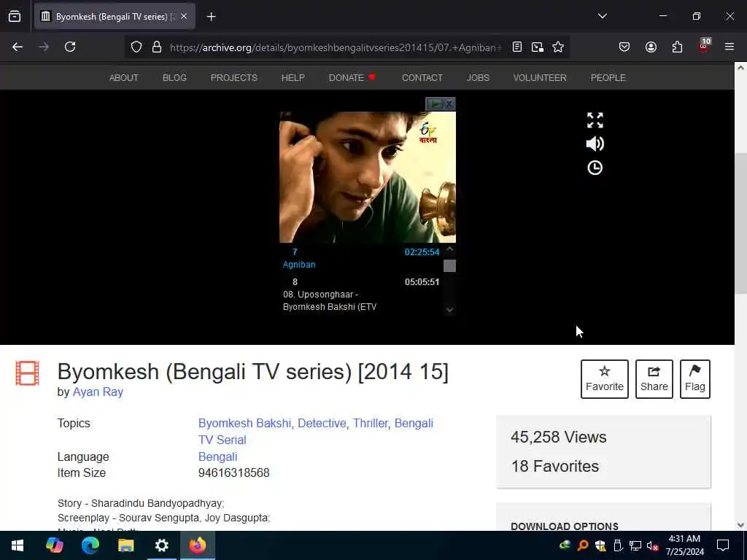Image resolution: width=747 pixels, height=560 pixels.
Task: Open playback speed clock icon
Action: pos(595,168)
